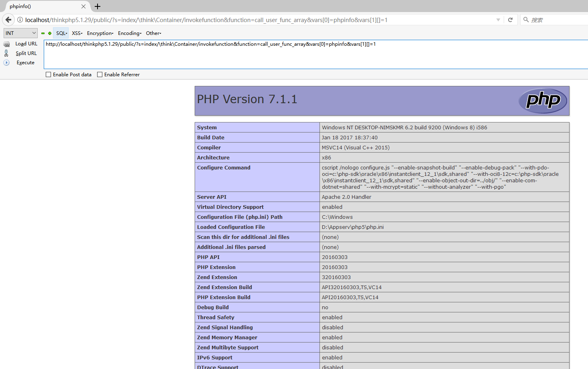
Task: Click the Server API value Apache 2.0 Handler
Action: pos(346,197)
